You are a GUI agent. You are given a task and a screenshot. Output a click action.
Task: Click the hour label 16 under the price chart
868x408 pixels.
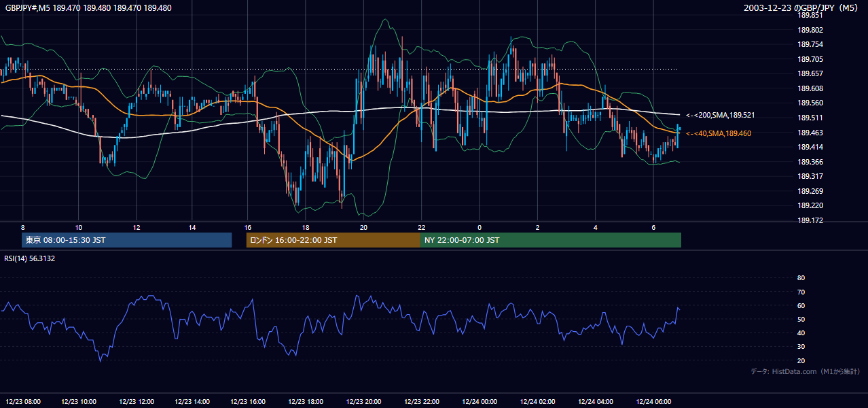[249, 227]
